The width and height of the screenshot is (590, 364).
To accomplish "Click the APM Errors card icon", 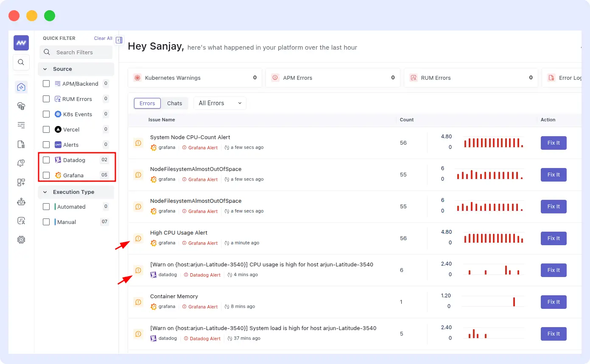I will 275,78.
